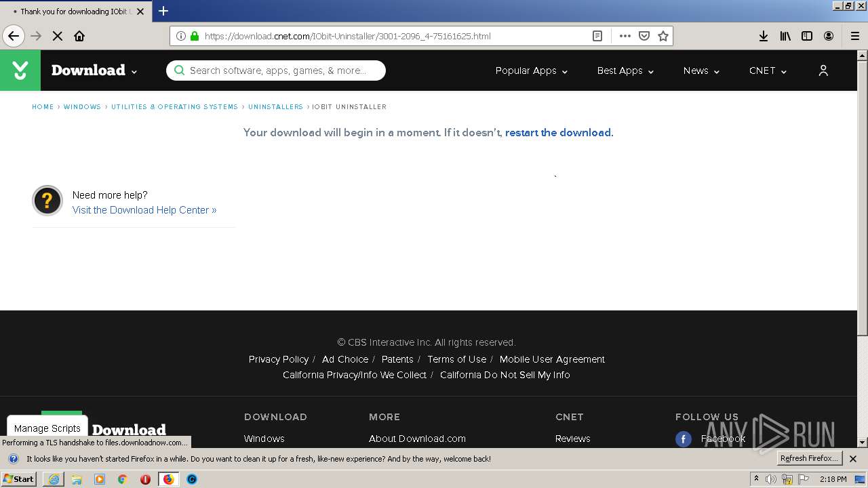Open Patents footer link
Screen dimensions: 868x488
(397, 359)
